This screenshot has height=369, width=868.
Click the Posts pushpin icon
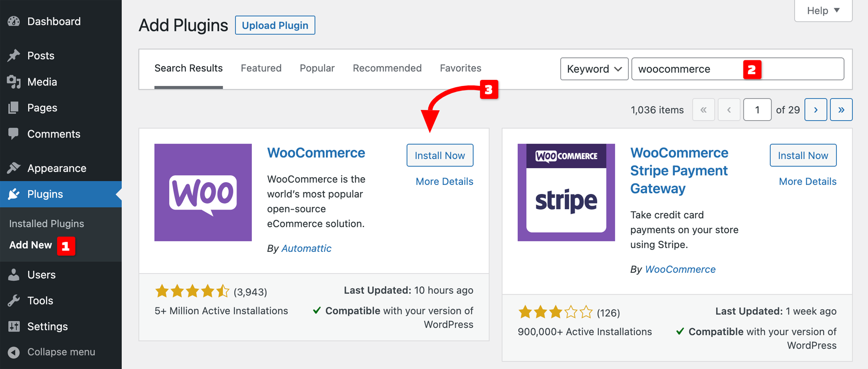point(14,56)
